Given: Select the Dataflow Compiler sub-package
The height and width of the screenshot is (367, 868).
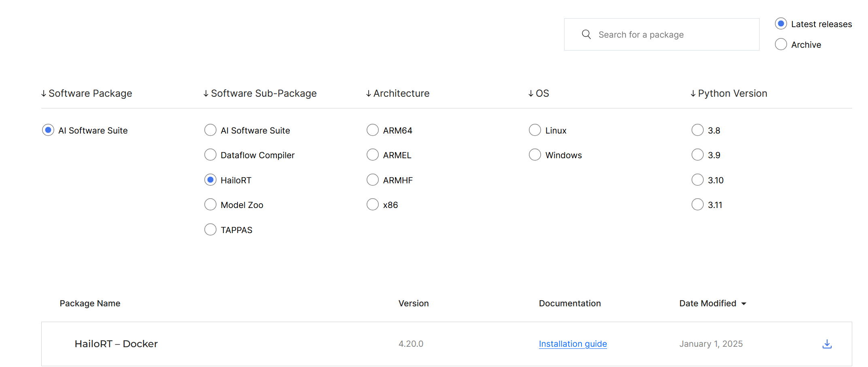Looking at the screenshot, I should pos(210,155).
